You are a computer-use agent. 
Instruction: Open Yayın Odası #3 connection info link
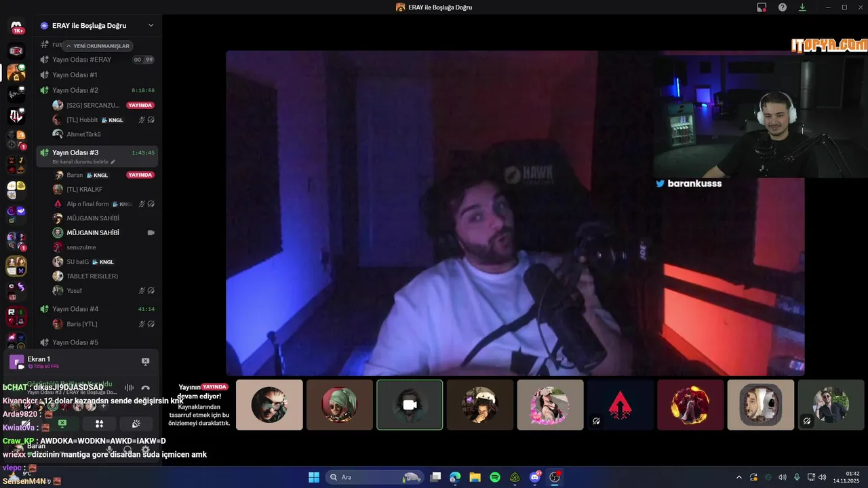coord(72,392)
